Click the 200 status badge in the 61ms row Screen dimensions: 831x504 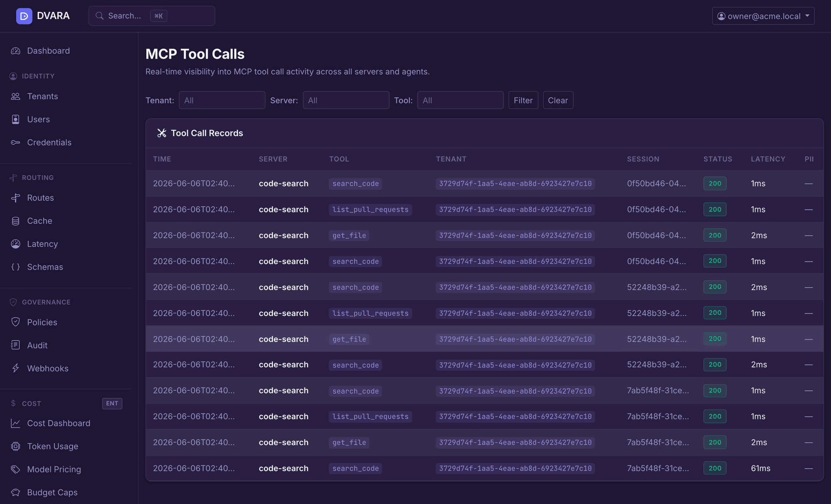pyautogui.click(x=715, y=468)
